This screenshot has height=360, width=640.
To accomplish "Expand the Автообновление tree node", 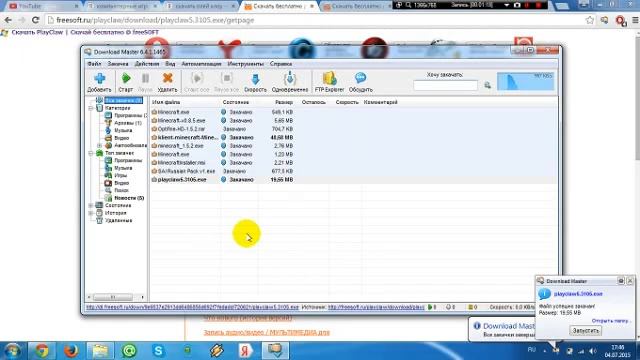I will (x=99, y=146).
